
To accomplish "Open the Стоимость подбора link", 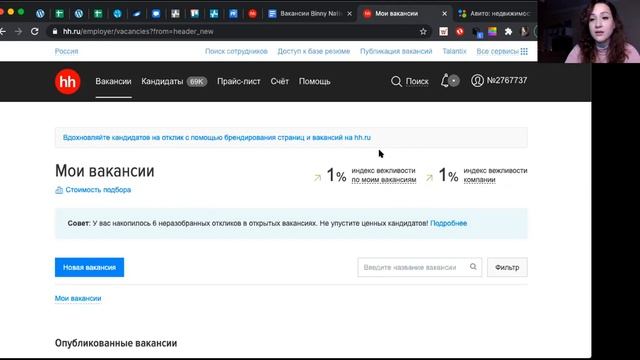I will [98, 190].
